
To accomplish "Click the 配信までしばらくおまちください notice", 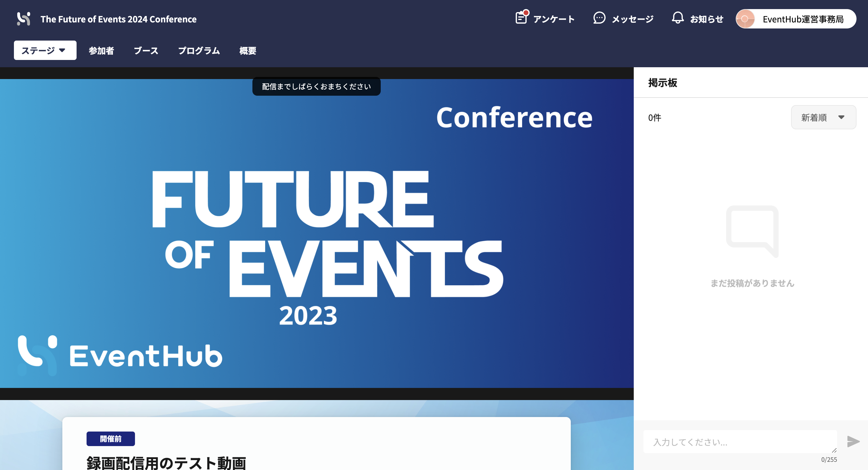I will (316, 86).
